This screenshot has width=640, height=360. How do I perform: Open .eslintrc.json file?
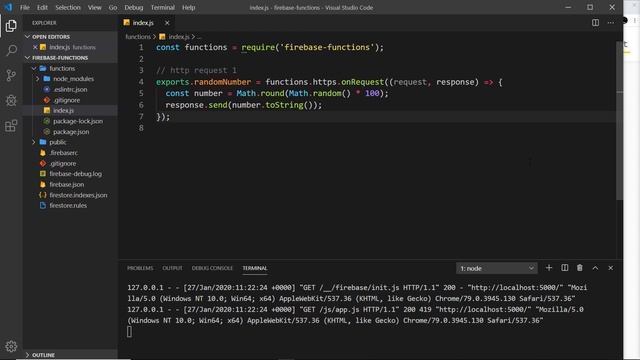point(70,89)
